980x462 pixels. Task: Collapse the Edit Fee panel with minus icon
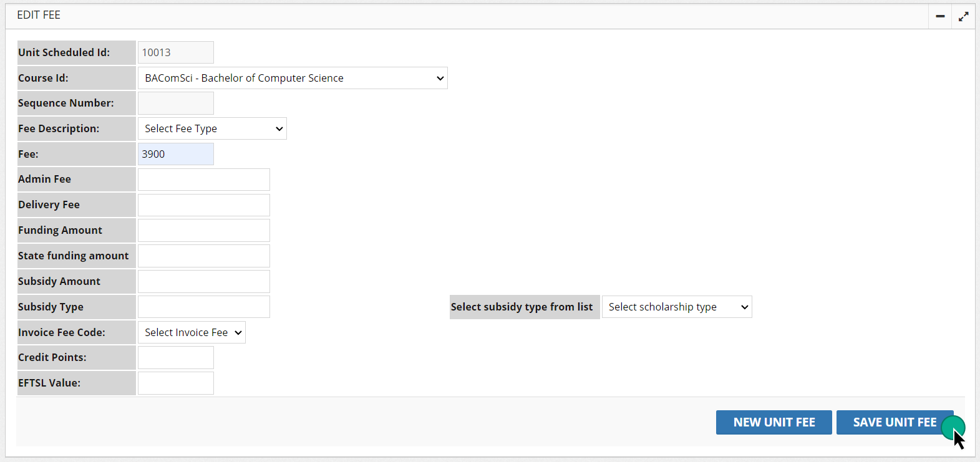click(x=940, y=16)
